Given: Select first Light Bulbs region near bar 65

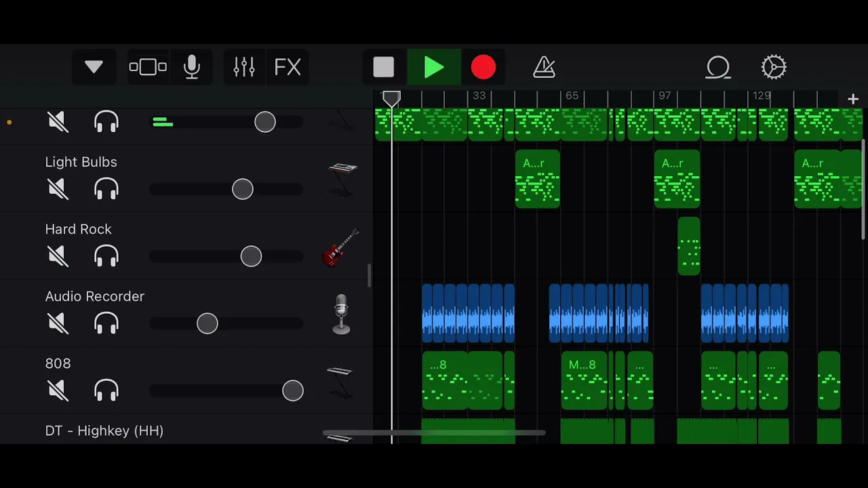Looking at the screenshot, I should click(x=538, y=179).
